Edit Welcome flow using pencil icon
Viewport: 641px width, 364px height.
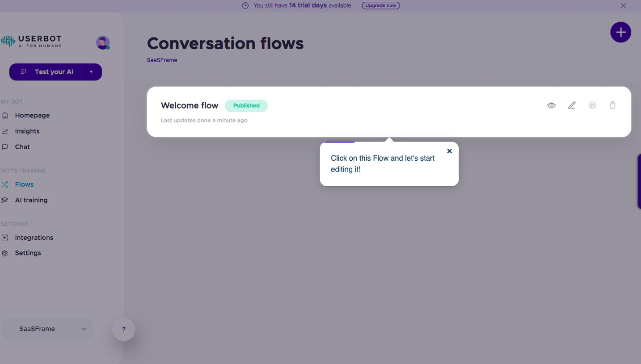pos(572,105)
